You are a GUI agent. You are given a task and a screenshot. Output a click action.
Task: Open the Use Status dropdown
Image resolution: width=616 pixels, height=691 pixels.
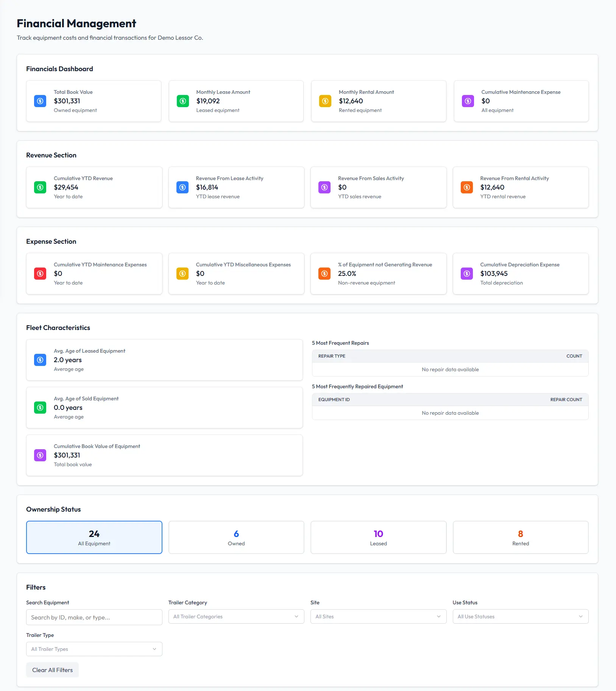click(521, 616)
